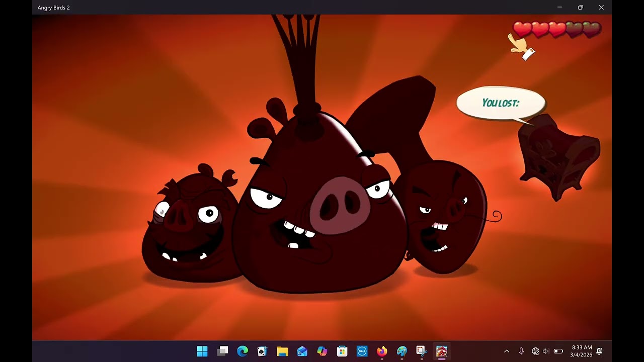Open network settings from the tray globe
This screenshot has width=644, height=362.
[535, 351]
